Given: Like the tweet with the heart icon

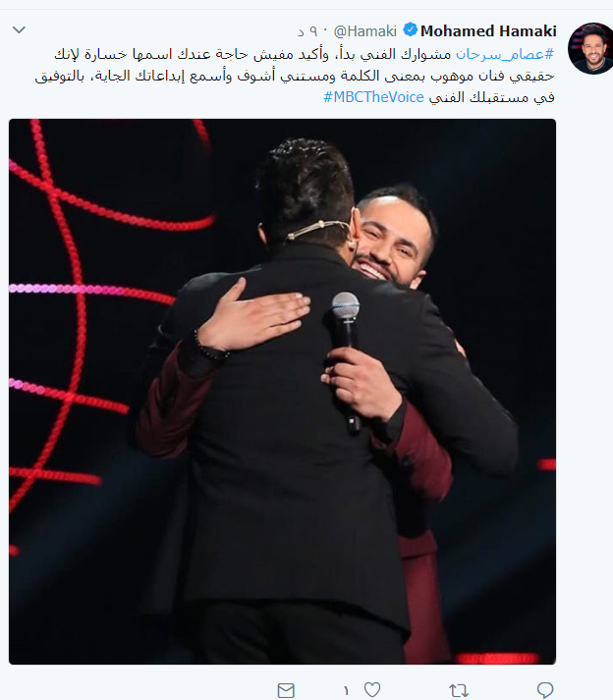Looking at the screenshot, I should click(x=372, y=690).
